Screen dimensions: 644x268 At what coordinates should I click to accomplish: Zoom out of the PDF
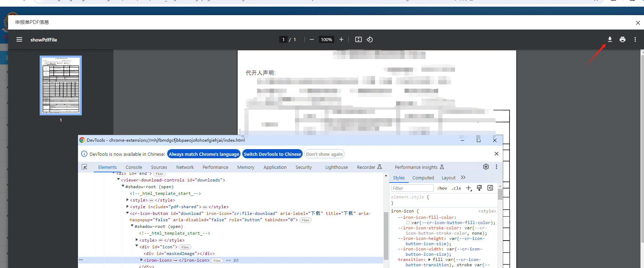click(311, 39)
